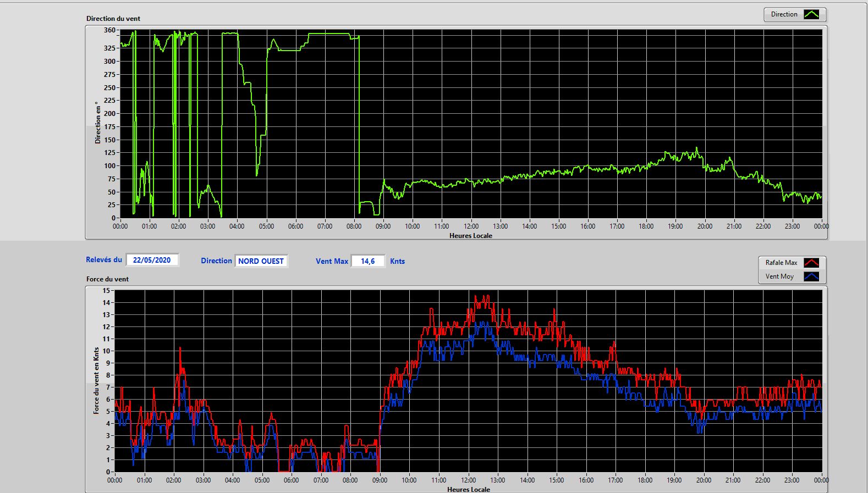Image resolution: width=868 pixels, height=493 pixels.
Task: Select the Direction legend label
Action: click(x=784, y=14)
